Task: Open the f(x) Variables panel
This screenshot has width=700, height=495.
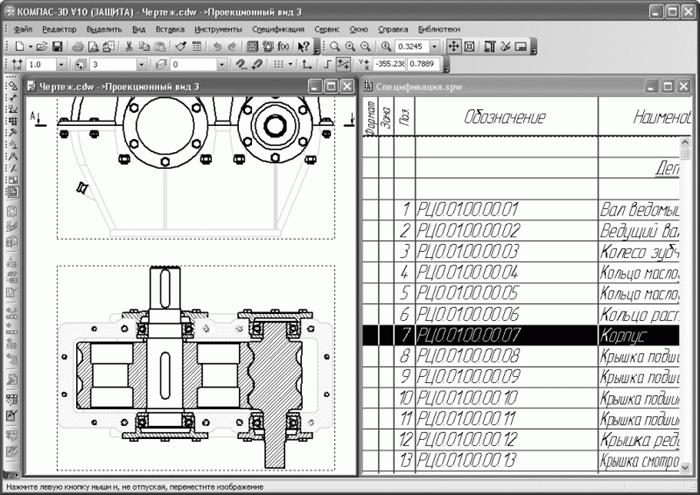Action: tap(283, 46)
